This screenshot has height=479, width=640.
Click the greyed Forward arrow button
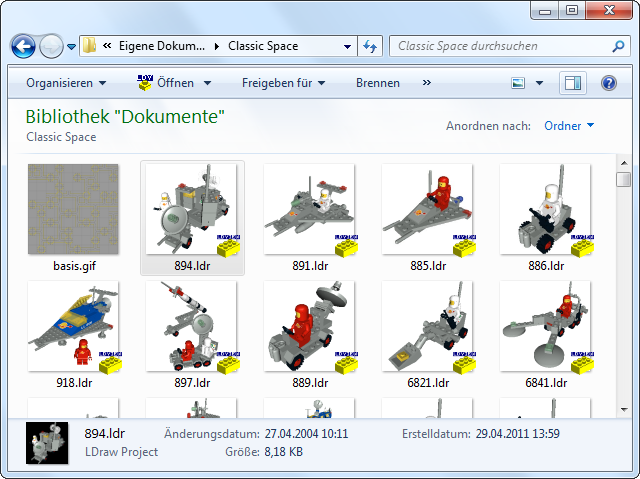[x=51, y=46]
